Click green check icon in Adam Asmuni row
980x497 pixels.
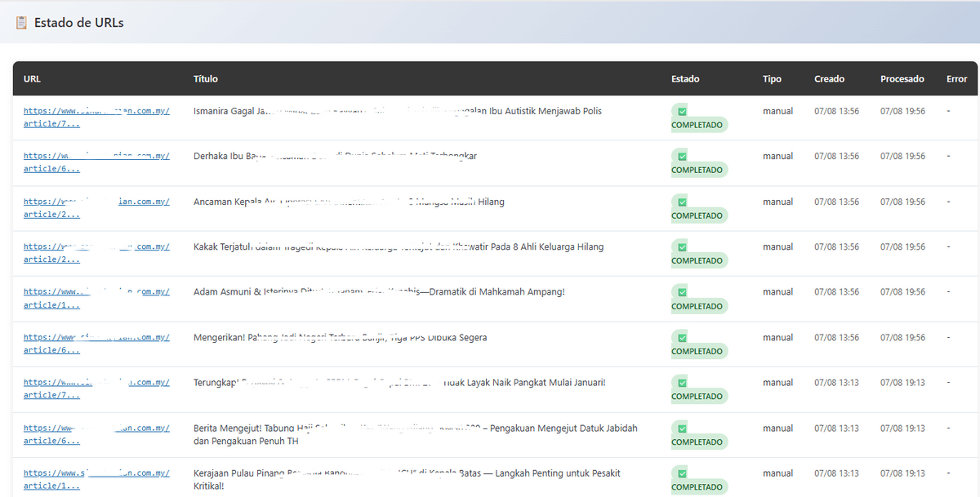coord(682,292)
